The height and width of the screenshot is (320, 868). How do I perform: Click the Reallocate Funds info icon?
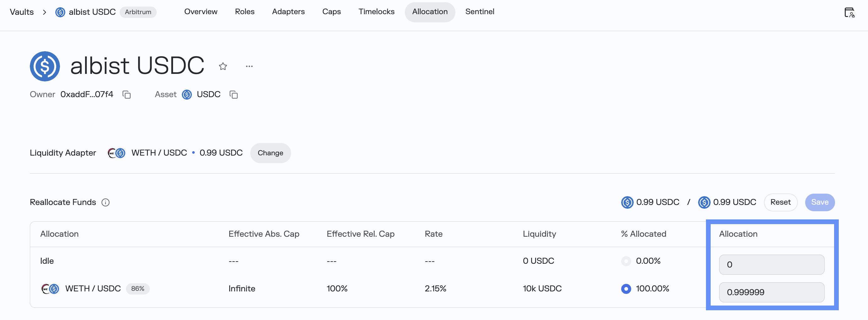coord(106,202)
